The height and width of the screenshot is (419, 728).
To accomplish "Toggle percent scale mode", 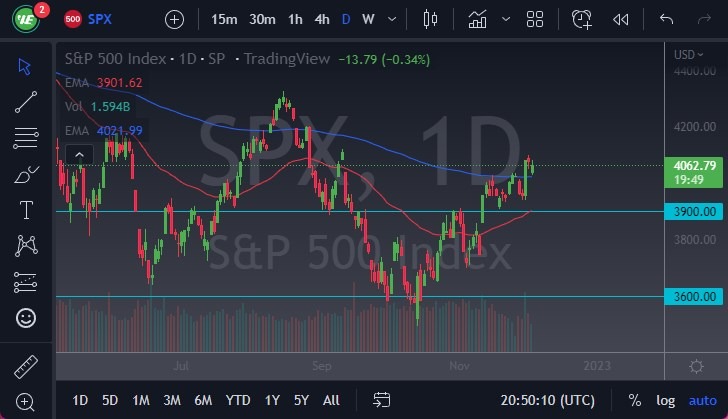I will point(634,400).
